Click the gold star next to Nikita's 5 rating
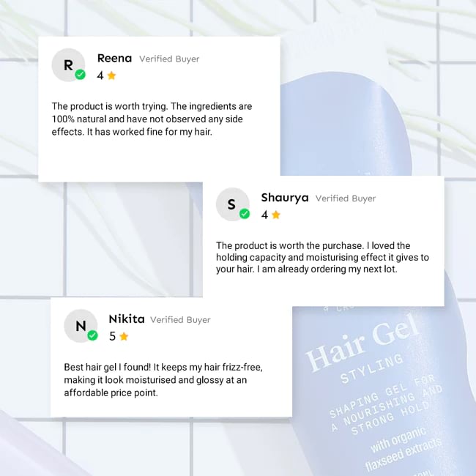 point(124,336)
